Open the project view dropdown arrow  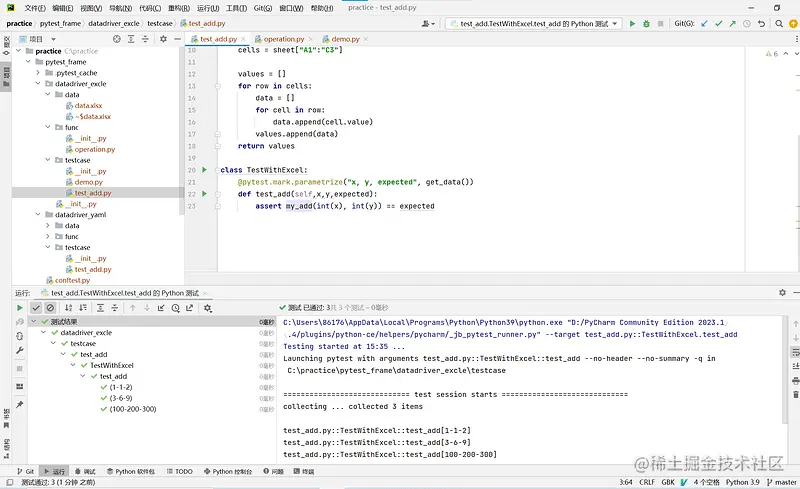coord(53,39)
